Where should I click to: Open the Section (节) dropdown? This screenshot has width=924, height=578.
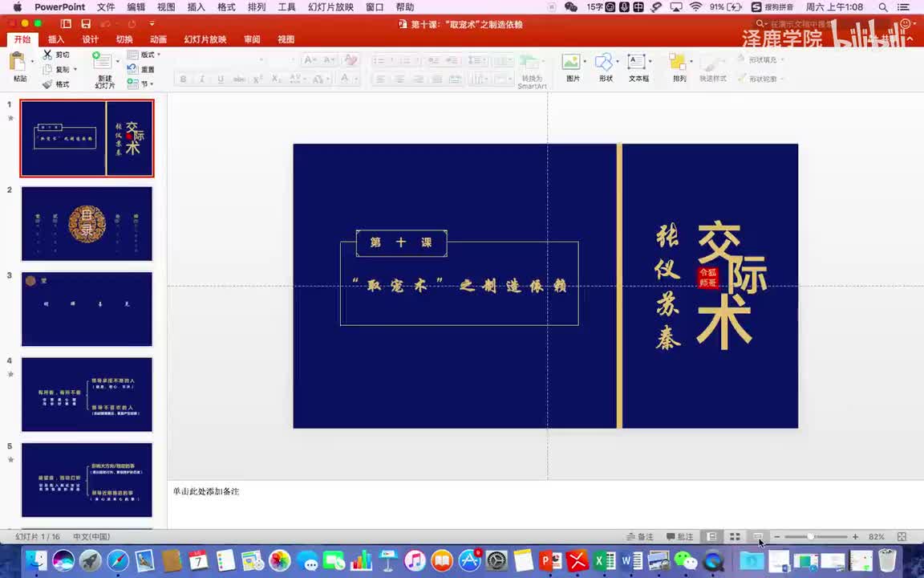coord(140,84)
